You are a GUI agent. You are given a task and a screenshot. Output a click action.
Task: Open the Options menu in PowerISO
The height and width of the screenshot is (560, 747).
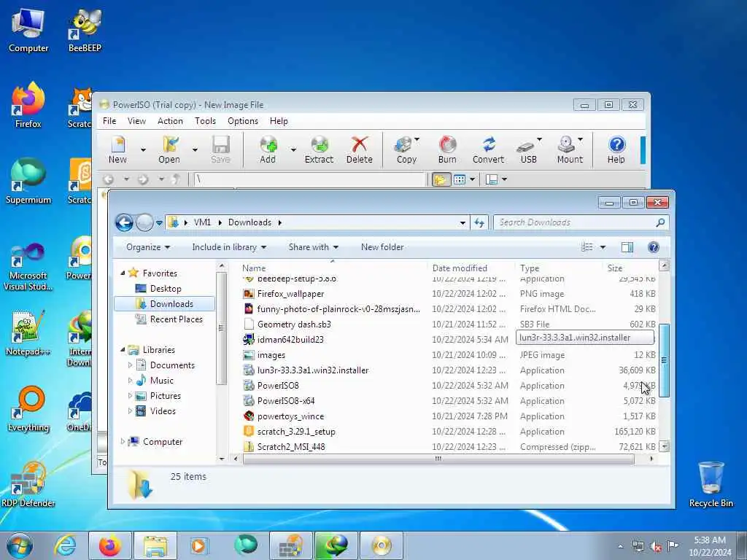click(x=242, y=121)
